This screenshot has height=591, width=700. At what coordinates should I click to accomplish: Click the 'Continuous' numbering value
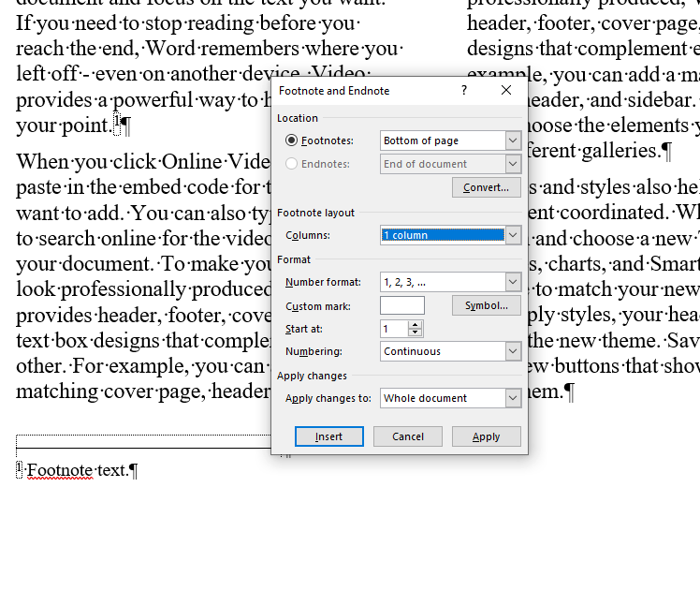[x=412, y=351]
